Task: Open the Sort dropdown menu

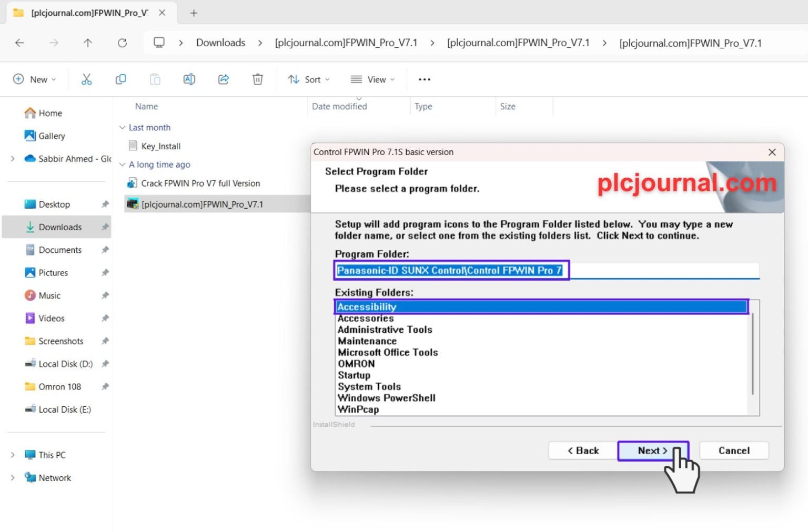Action: (309, 79)
